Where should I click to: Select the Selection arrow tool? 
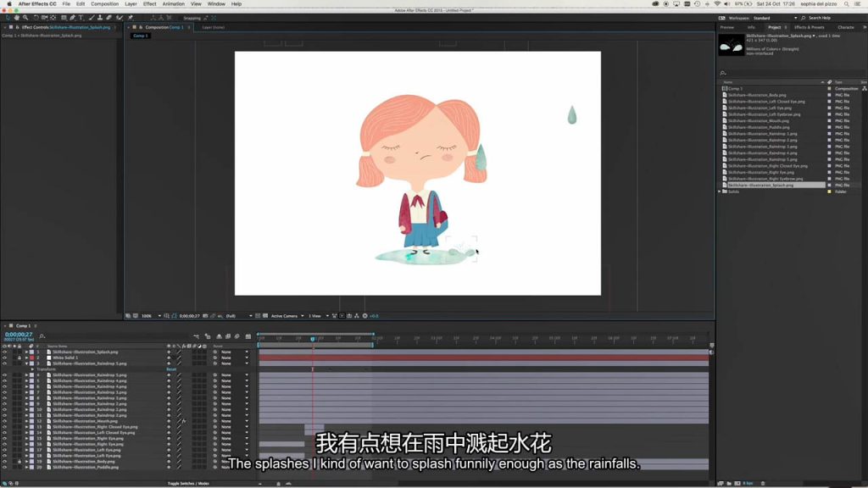point(7,18)
